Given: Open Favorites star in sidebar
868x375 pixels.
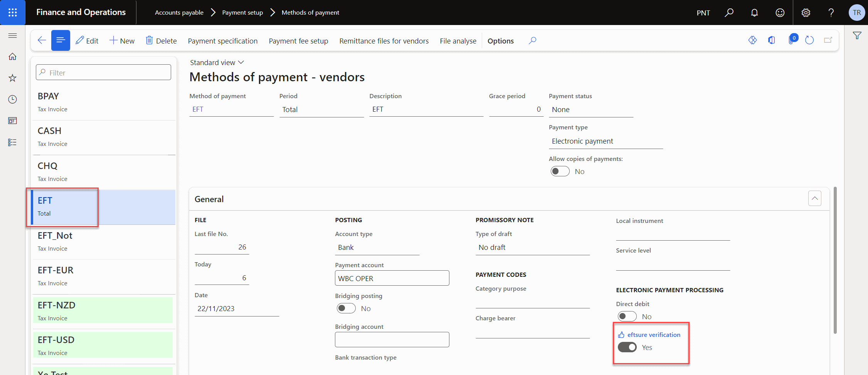Looking at the screenshot, I should tap(12, 78).
